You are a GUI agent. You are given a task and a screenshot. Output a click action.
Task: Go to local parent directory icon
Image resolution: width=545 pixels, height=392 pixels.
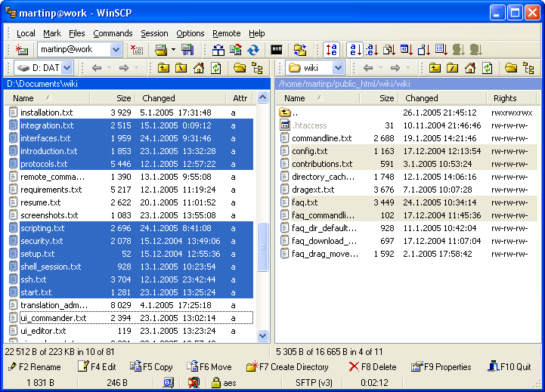[x=163, y=68]
